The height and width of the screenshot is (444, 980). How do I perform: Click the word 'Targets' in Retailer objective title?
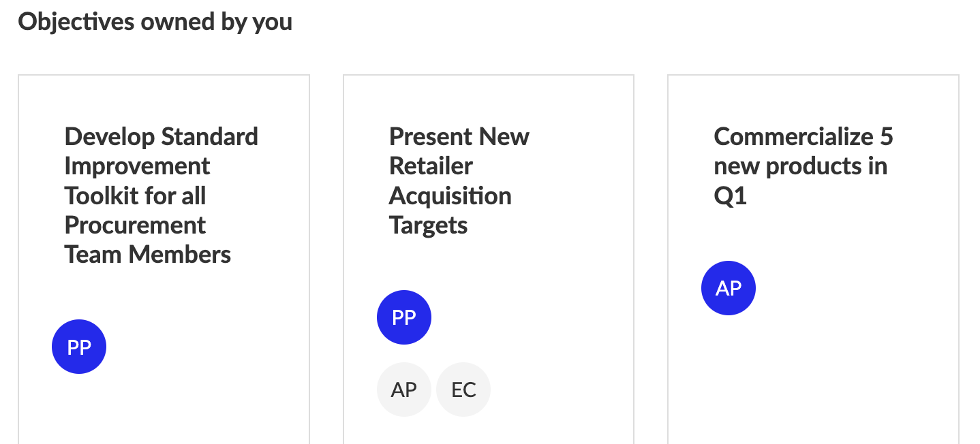pyautogui.click(x=429, y=225)
